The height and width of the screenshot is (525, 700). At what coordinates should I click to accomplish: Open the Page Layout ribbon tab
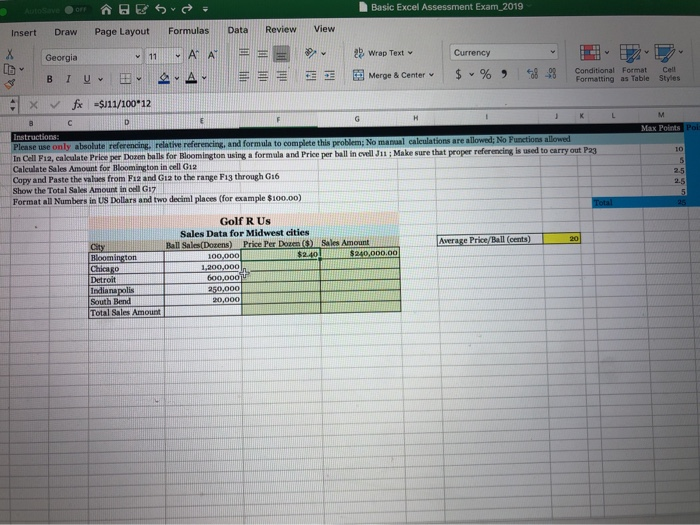pos(122,32)
